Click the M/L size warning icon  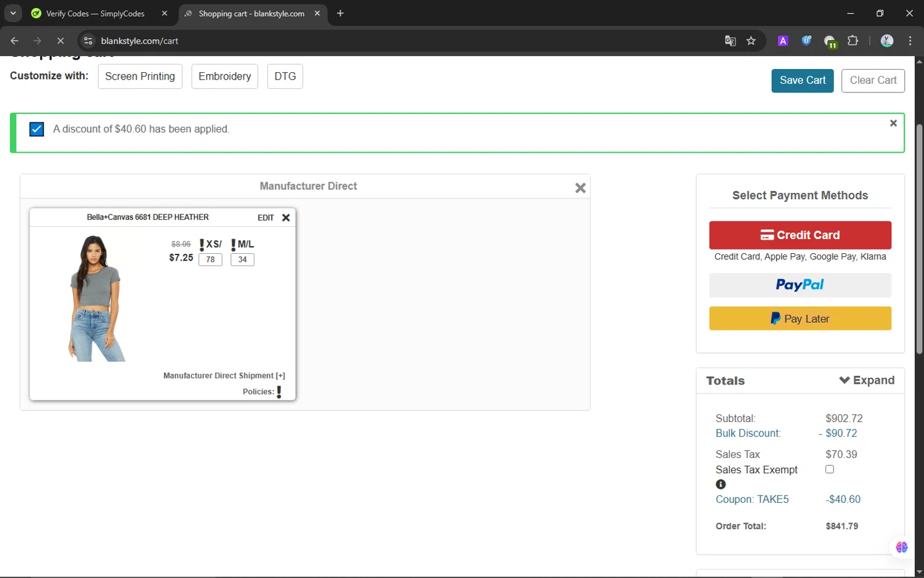pyautogui.click(x=233, y=245)
